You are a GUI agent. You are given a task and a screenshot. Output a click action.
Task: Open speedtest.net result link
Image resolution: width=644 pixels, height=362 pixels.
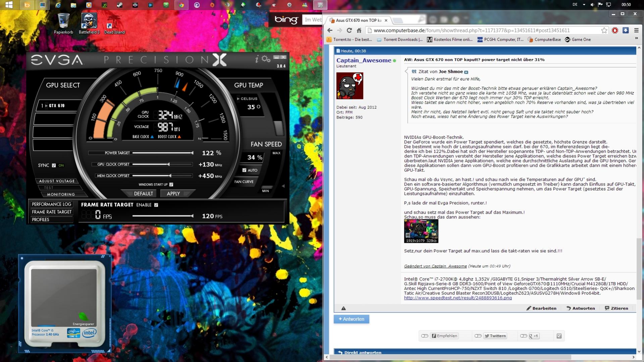tap(458, 298)
